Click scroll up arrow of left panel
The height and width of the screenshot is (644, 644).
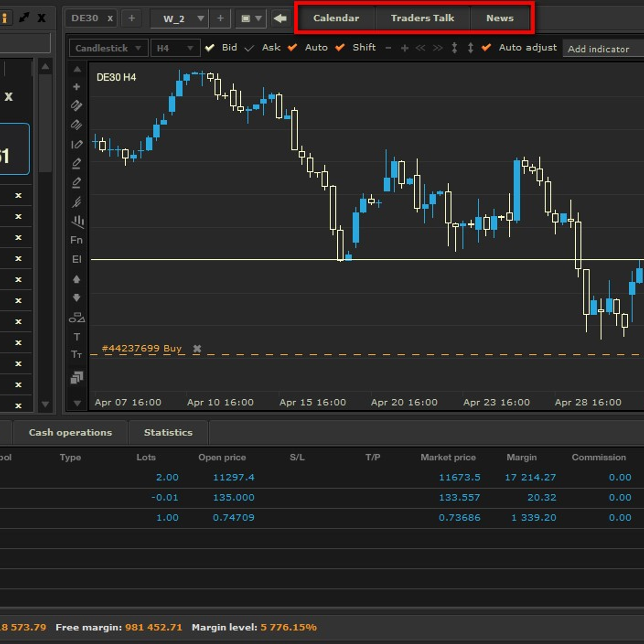45,66
